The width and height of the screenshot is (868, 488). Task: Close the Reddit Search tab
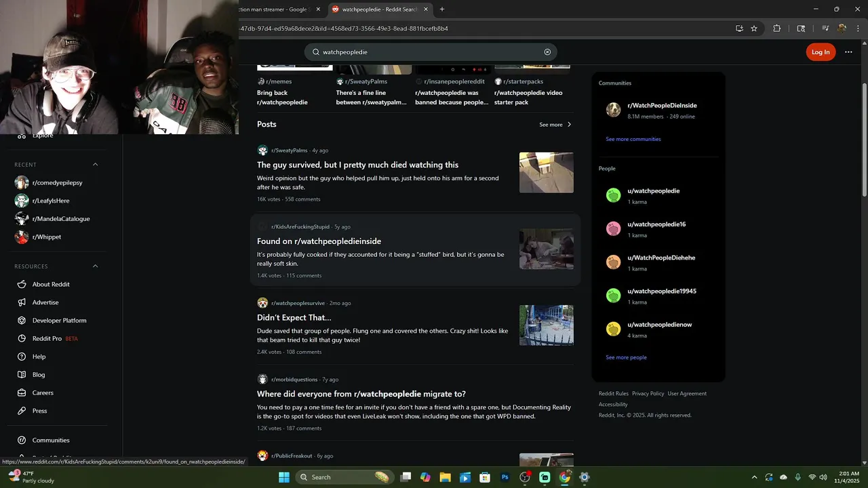[426, 9]
